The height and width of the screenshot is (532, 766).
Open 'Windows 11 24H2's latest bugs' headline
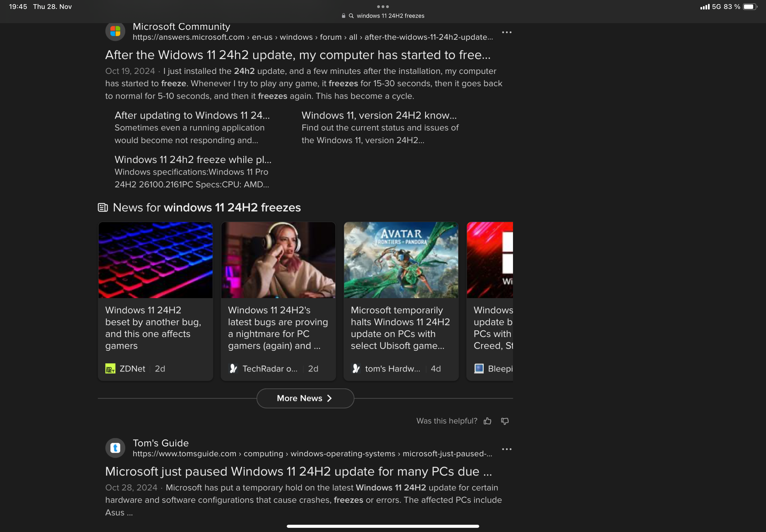click(278, 328)
